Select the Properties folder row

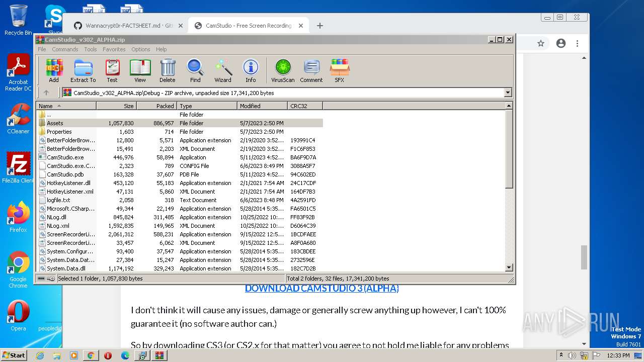(x=179, y=131)
